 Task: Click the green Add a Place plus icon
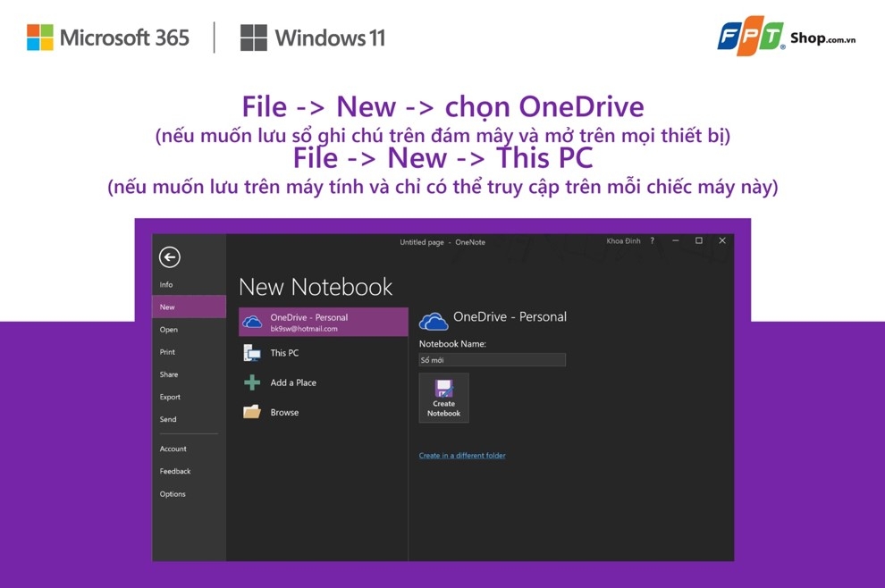click(x=251, y=382)
